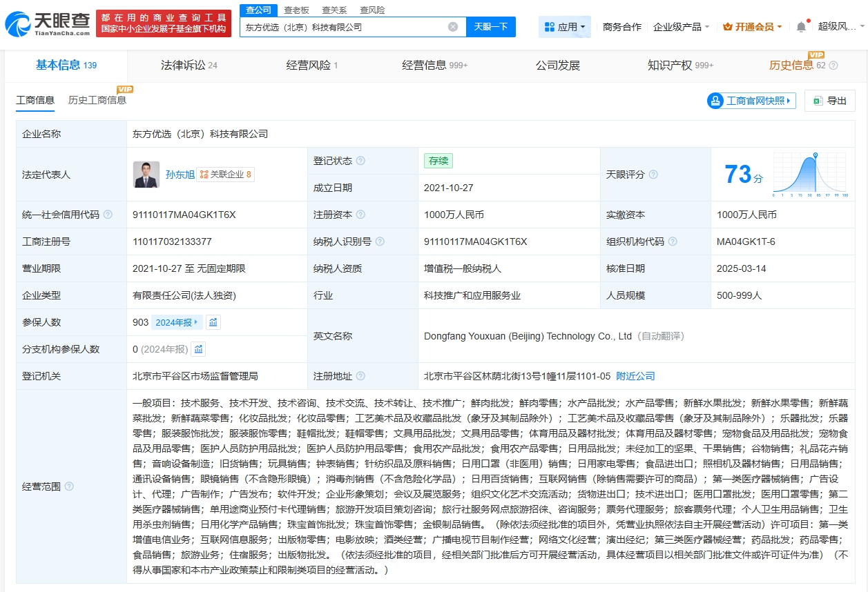Click the 天眼一下 search button

[492, 26]
